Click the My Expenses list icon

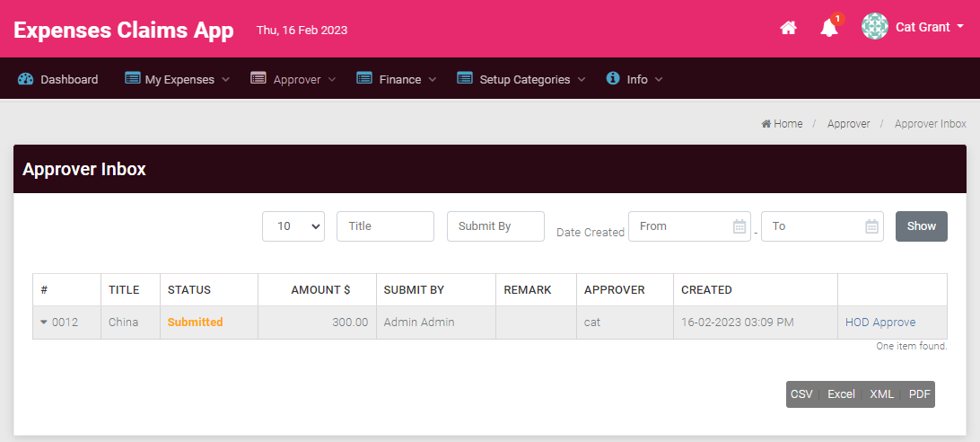click(133, 78)
